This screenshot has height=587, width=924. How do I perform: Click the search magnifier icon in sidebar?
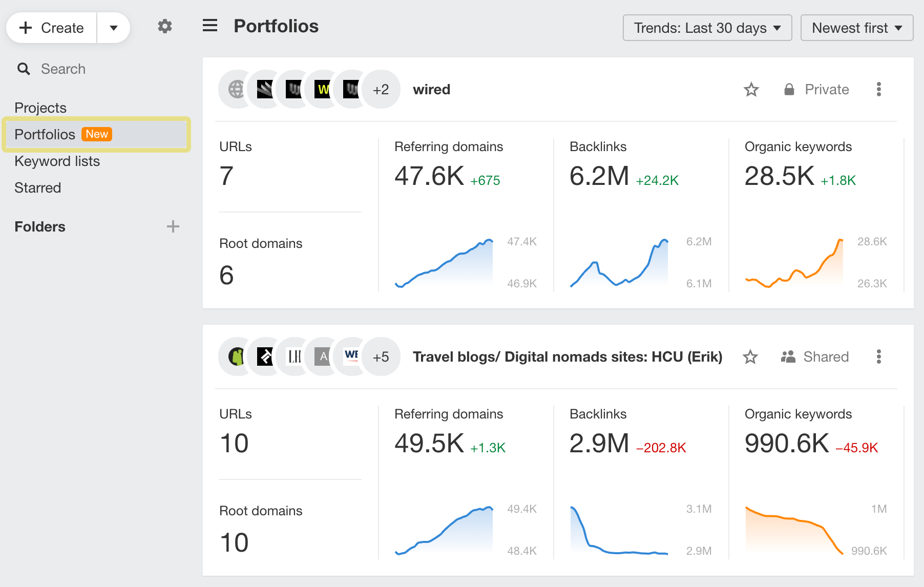pyautogui.click(x=24, y=69)
